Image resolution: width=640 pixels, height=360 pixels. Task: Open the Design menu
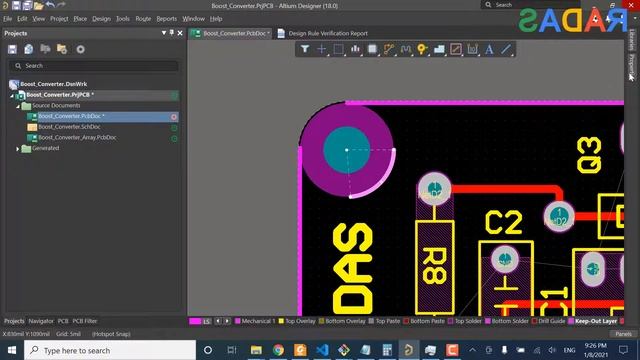pos(101,19)
